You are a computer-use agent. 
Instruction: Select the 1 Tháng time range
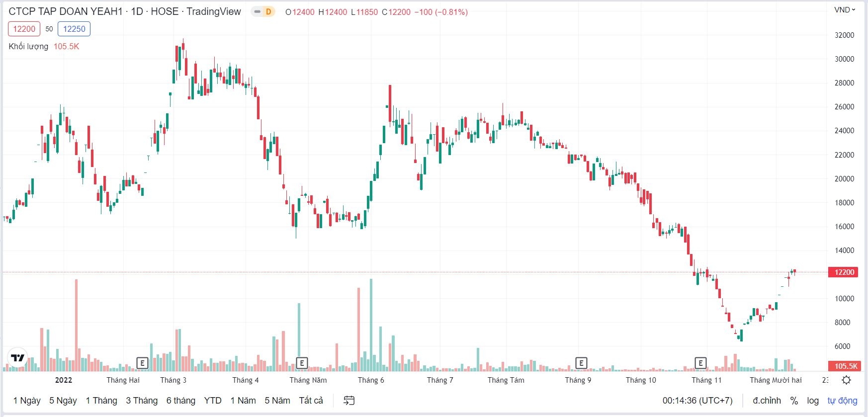(x=101, y=401)
